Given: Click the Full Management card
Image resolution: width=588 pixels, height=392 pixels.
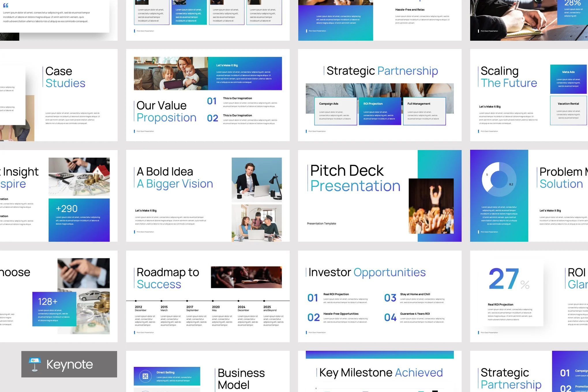Looking at the screenshot, I should (x=424, y=111).
